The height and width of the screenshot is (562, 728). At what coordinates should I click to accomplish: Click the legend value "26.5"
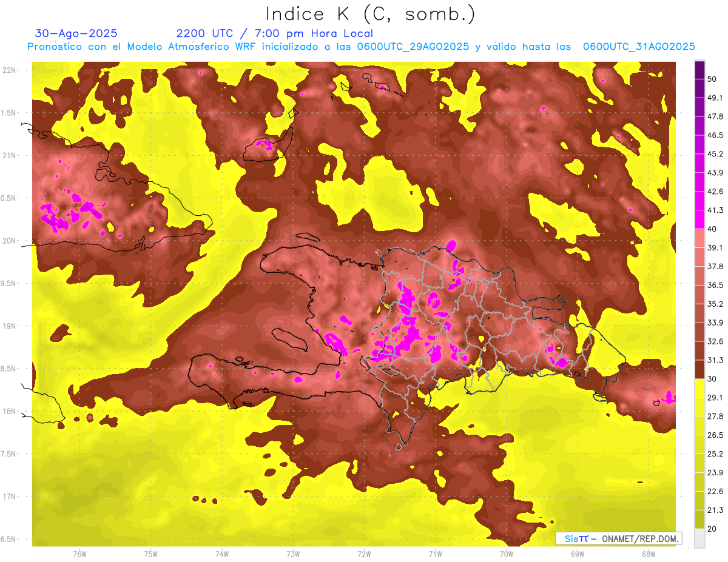715,435
